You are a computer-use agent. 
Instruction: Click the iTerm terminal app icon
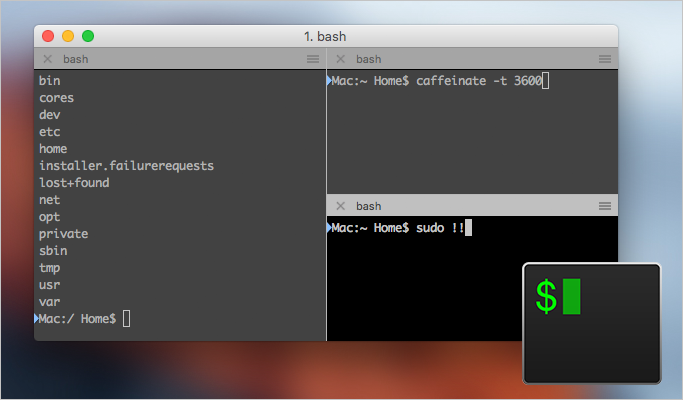(592, 323)
